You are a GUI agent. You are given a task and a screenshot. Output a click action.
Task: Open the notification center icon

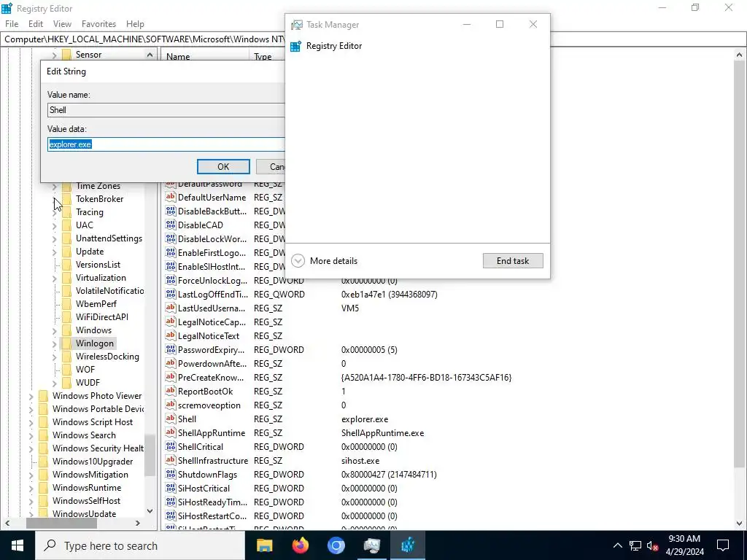click(723, 545)
